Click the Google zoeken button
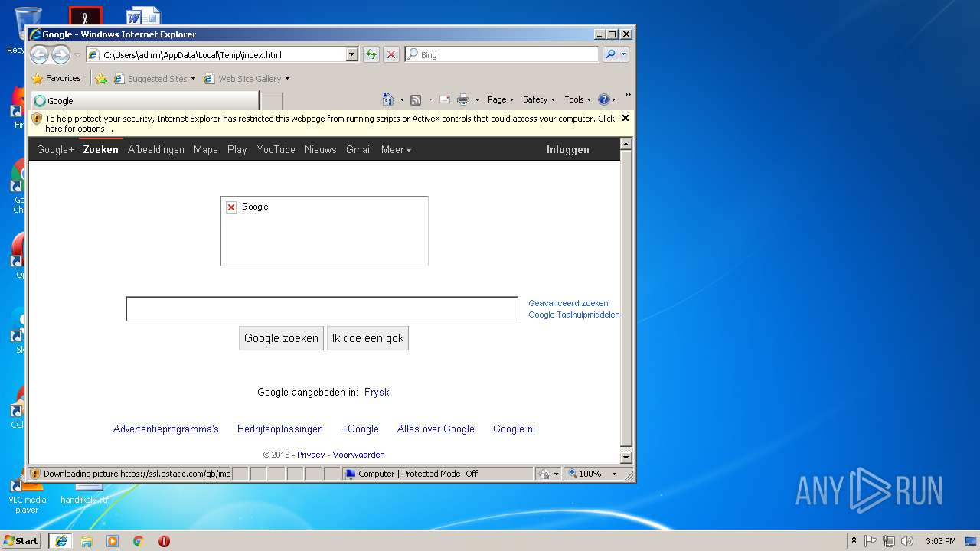This screenshot has height=551, width=980. [281, 338]
